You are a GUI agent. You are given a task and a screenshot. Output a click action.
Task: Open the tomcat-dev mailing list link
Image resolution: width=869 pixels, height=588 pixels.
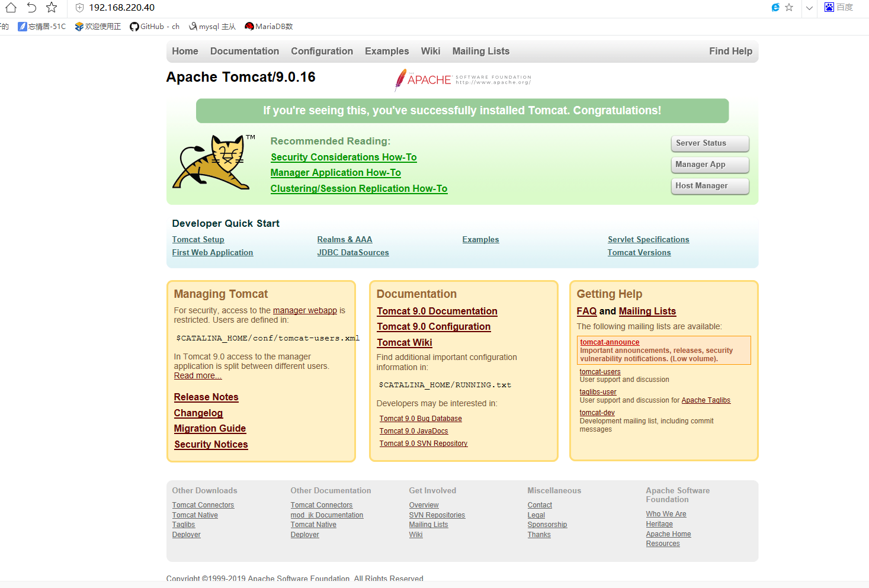597,413
